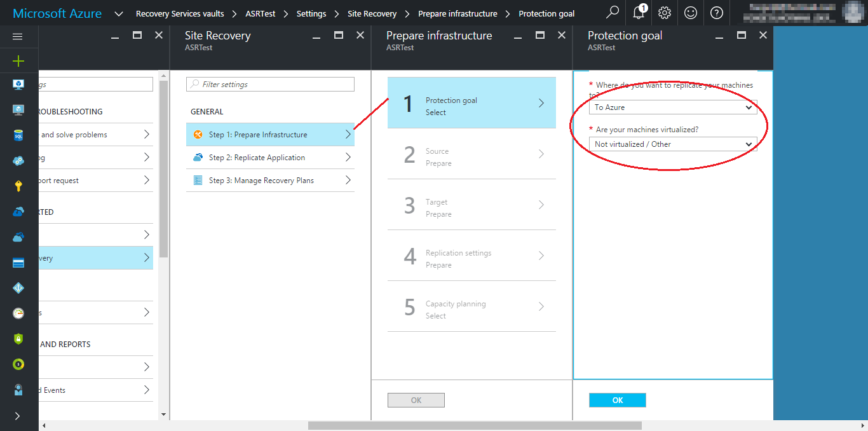Click the search magnifier in the top bar
Screen dimensions: 868x431
[612, 12]
